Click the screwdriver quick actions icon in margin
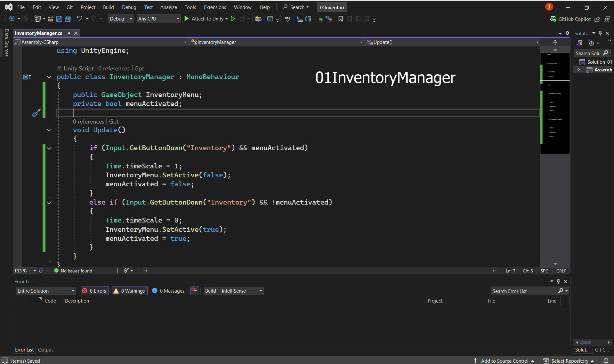This screenshot has height=364, width=614. pos(36,113)
